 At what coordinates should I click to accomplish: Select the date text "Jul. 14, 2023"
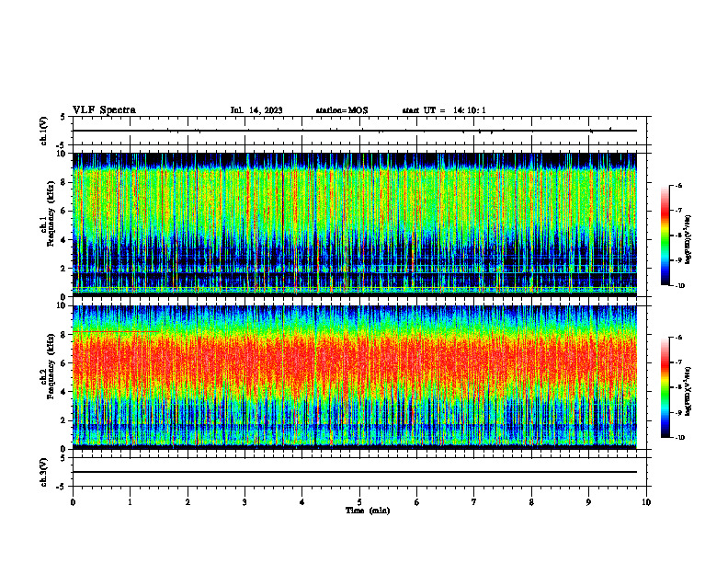point(256,110)
